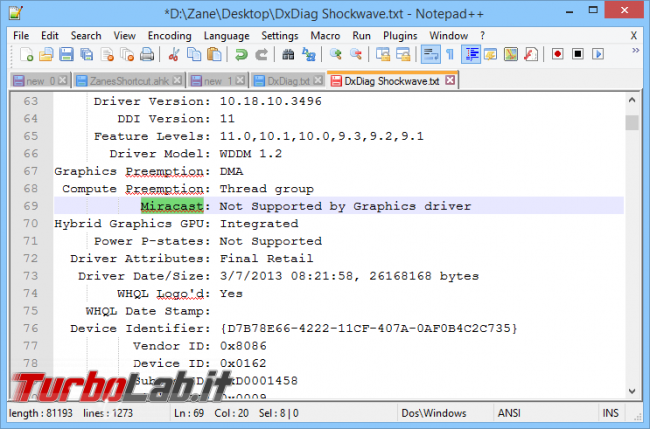Click the Close All toolbar icon

(127, 54)
